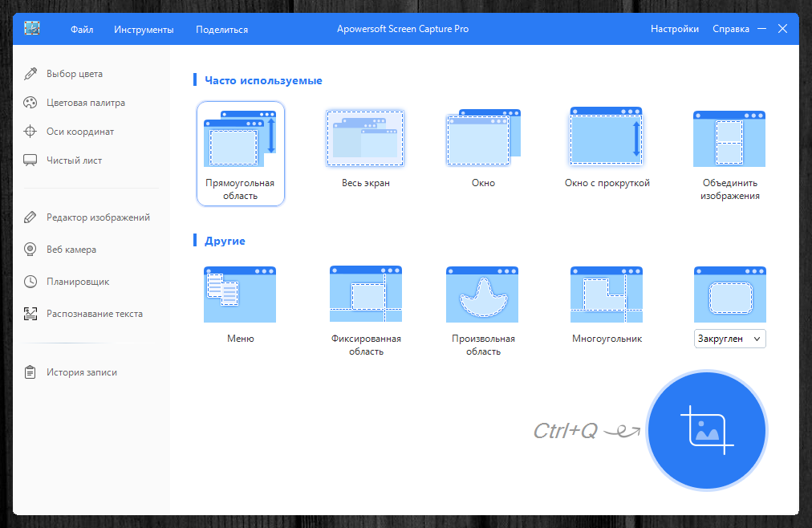Select Объединить изображения icon
Image resolution: width=812 pixels, height=528 pixels.
729,139
